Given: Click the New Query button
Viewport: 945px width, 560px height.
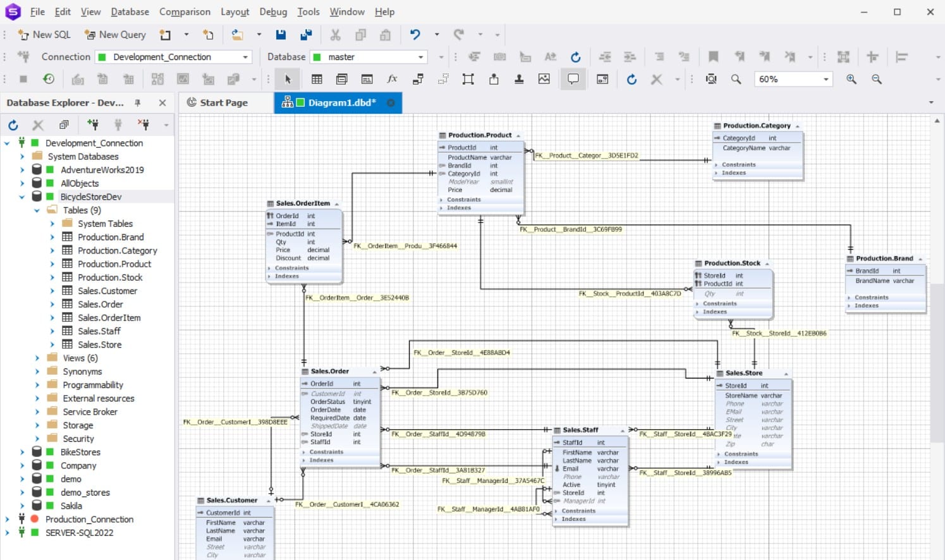Looking at the screenshot, I should coord(115,35).
